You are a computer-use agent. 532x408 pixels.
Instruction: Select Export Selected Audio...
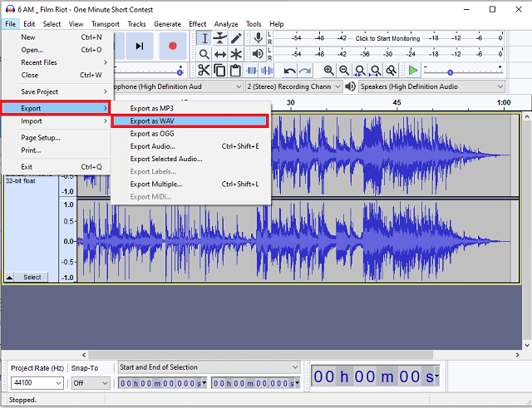pos(191,159)
